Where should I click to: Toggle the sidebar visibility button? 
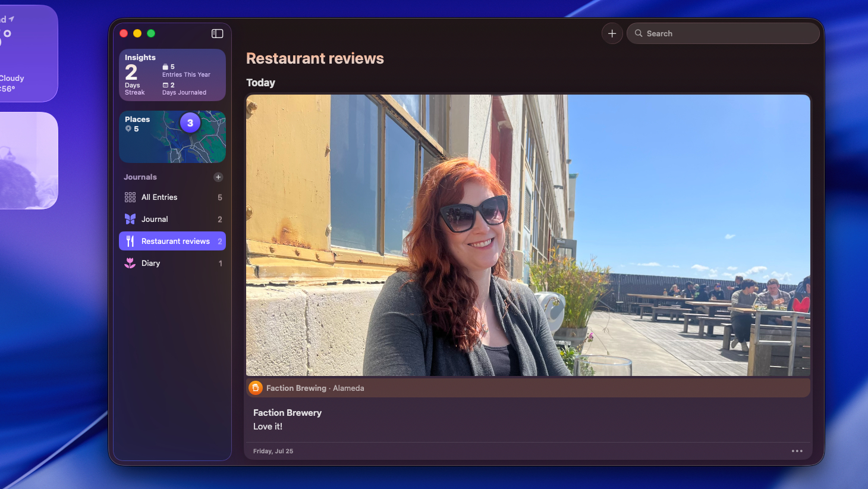(x=217, y=33)
